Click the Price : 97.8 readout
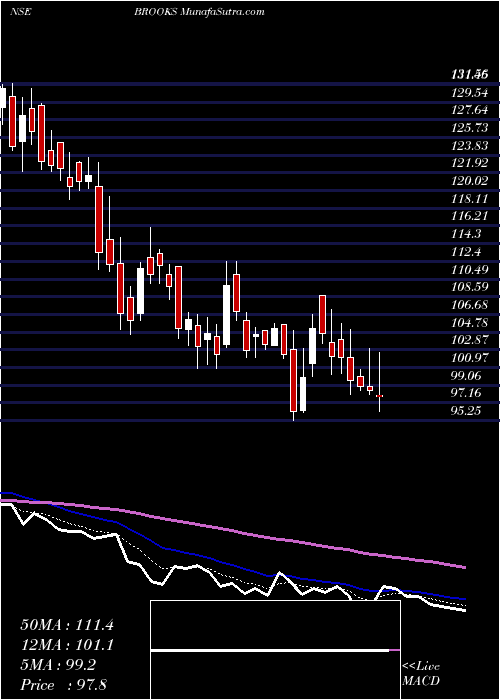This screenshot has width=500, height=700. [63, 685]
